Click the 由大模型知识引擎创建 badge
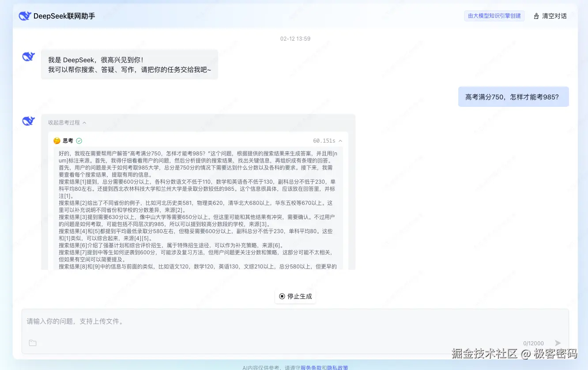 [x=494, y=15]
